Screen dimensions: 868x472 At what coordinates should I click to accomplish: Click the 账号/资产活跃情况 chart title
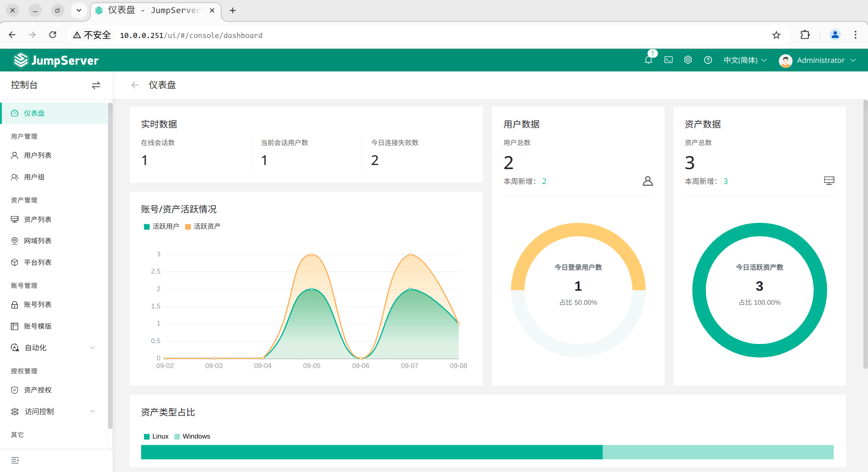click(x=179, y=209)
